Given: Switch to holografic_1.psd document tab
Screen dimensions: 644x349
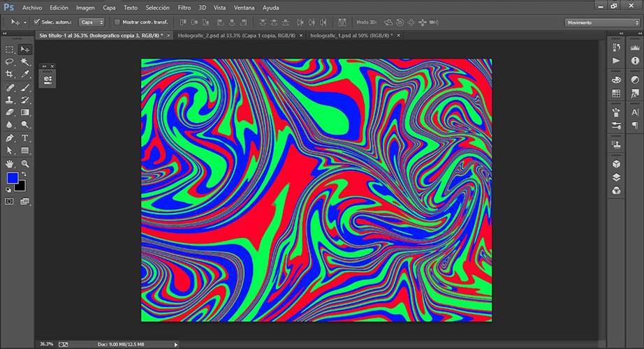Looking at the screenshot, I should click(x=351, y=36).
